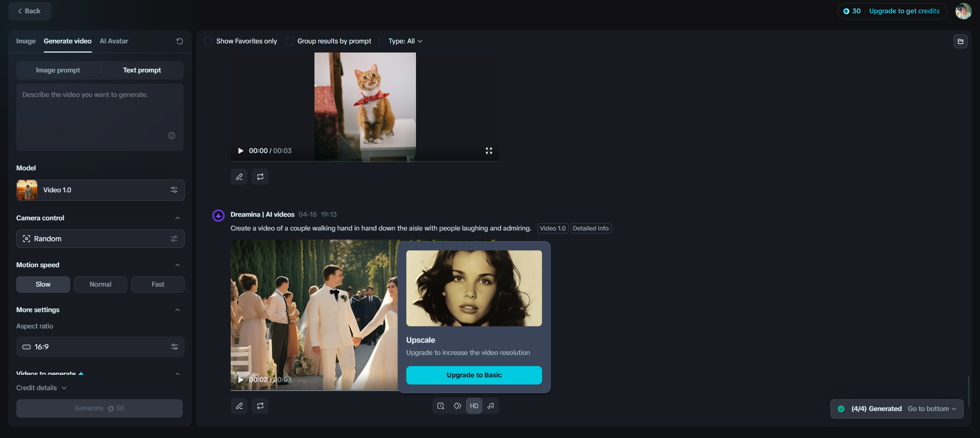Select Slow motion speed

[x=43, y=285]
